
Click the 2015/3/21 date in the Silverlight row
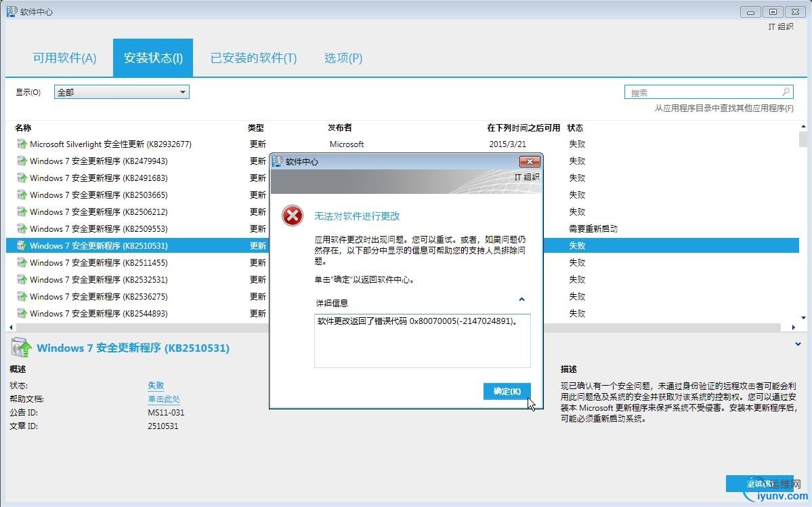507,144
